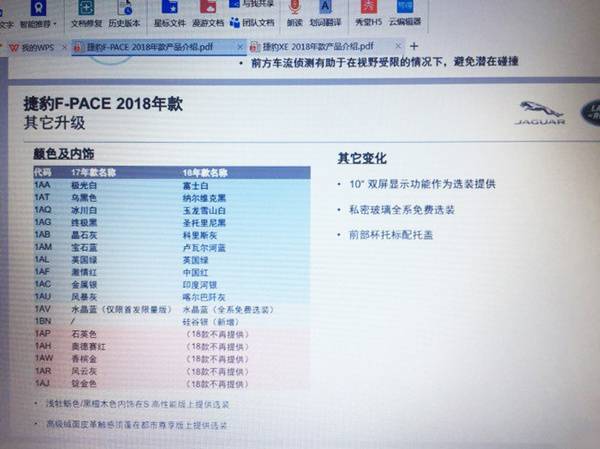
Task: Switch to the 捷豹XE 2018年款产品介绍.pdf tab
Action: tap(312, 47)
